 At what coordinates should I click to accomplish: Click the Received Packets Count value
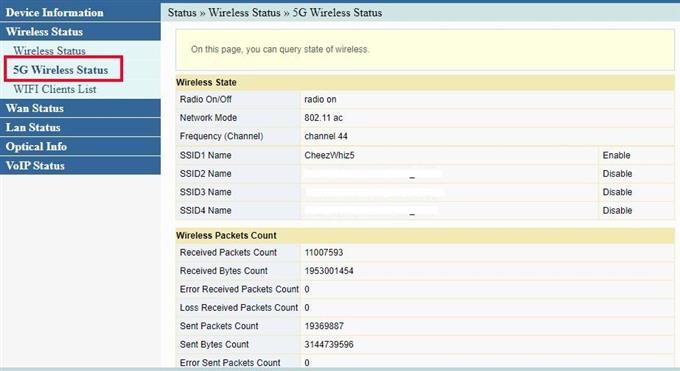(x=324, y=253)
